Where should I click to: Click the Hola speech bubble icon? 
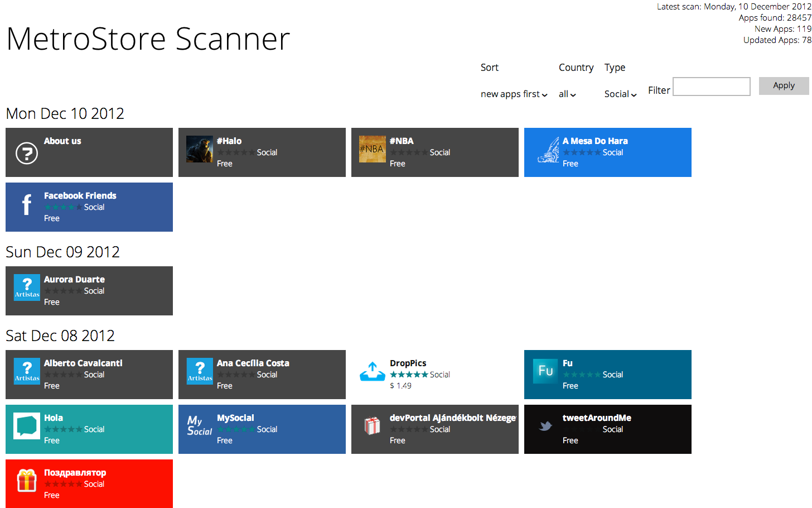click(26, 426)
